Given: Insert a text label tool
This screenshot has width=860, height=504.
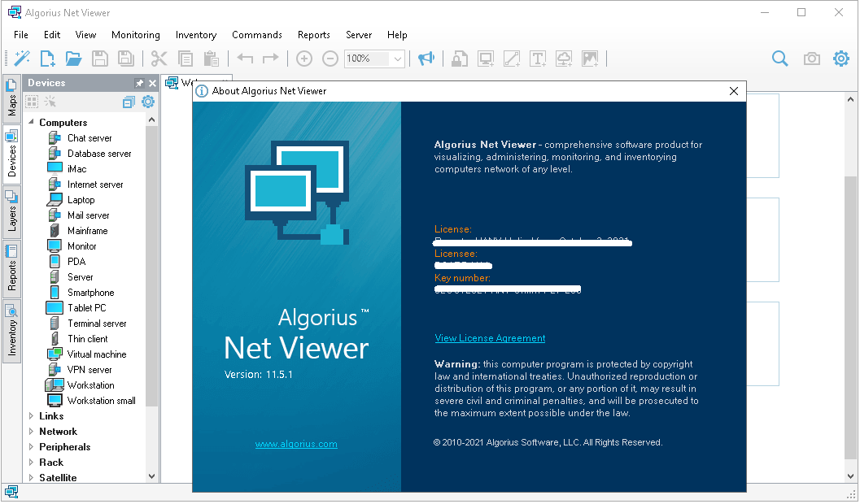Looking at the screenshot, I should point(538,58).
